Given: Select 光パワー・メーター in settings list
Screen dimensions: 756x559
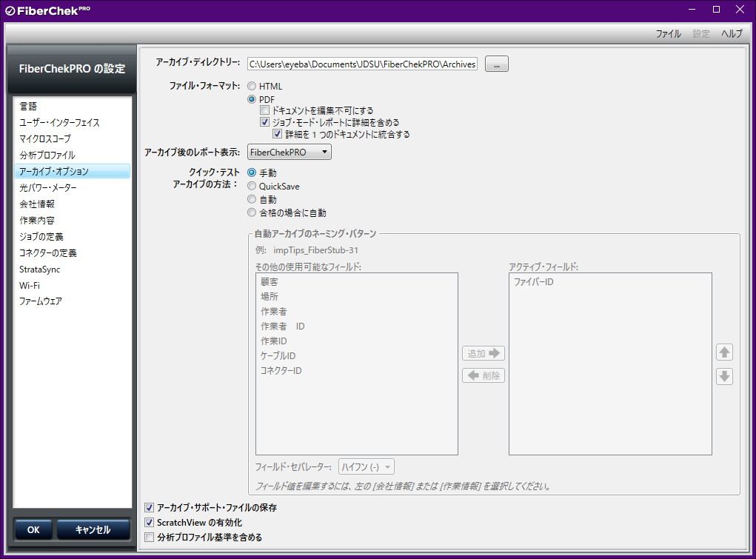Looking at the screenshot, I should click(x=73, y=187).
